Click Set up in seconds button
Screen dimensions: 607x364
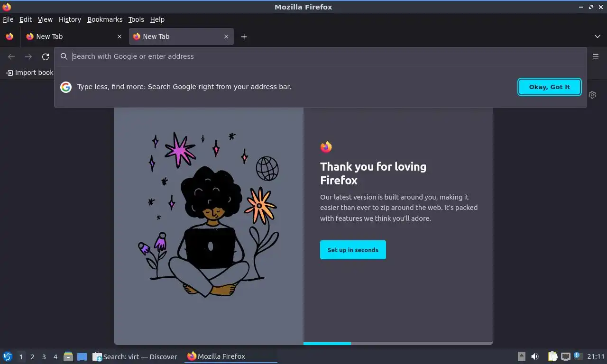click(353, 250)
